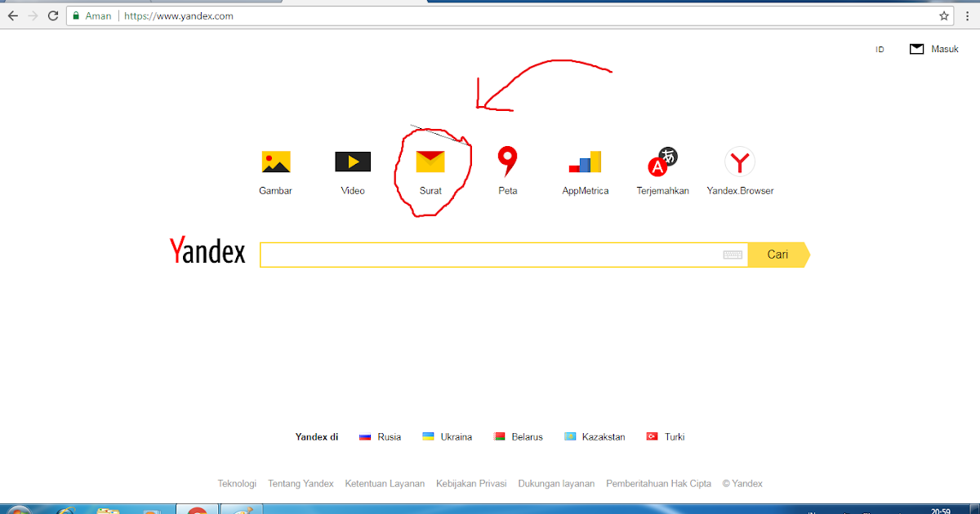Select the Gambar images service icon

pos(275,162)
